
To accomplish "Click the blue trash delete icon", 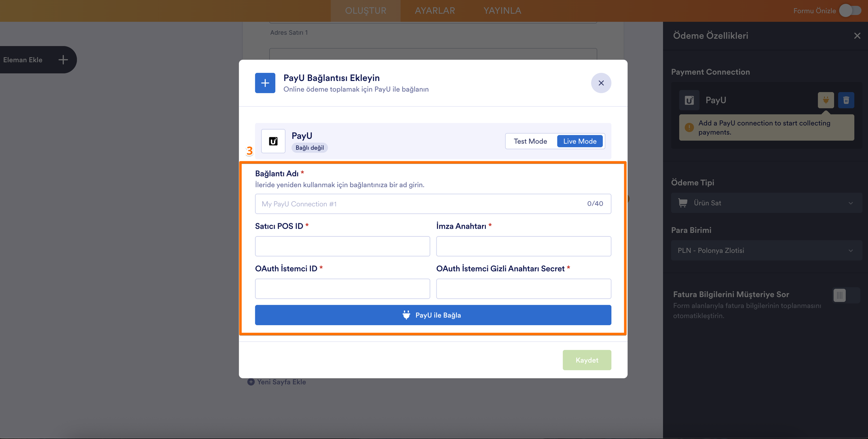I will (x=846, y=100).
